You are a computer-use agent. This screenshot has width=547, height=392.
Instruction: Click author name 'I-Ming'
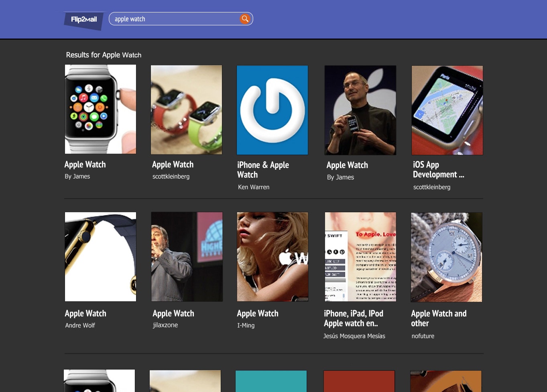246,325
